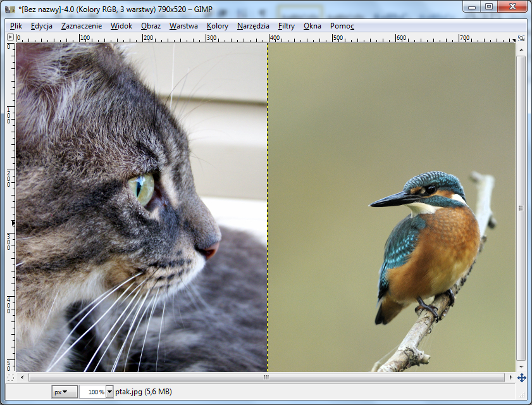
Task: Maximize the GIMP window
Action: coord(488,6)
